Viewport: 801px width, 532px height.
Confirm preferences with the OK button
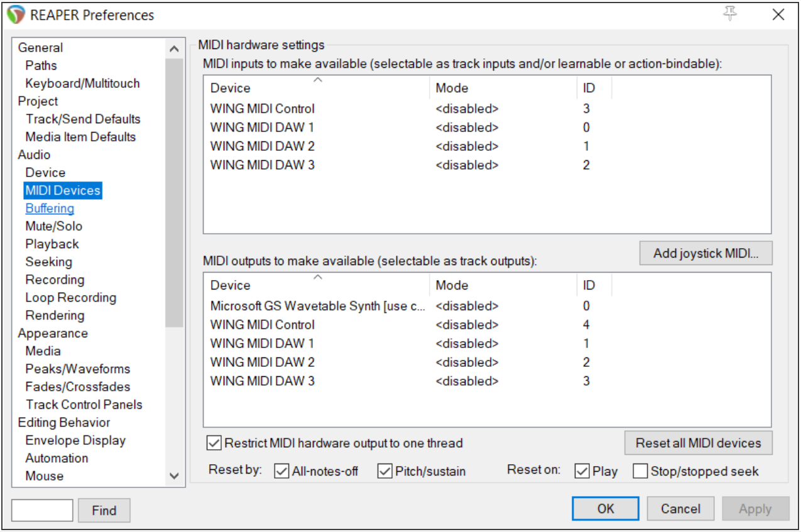(606, 509)
